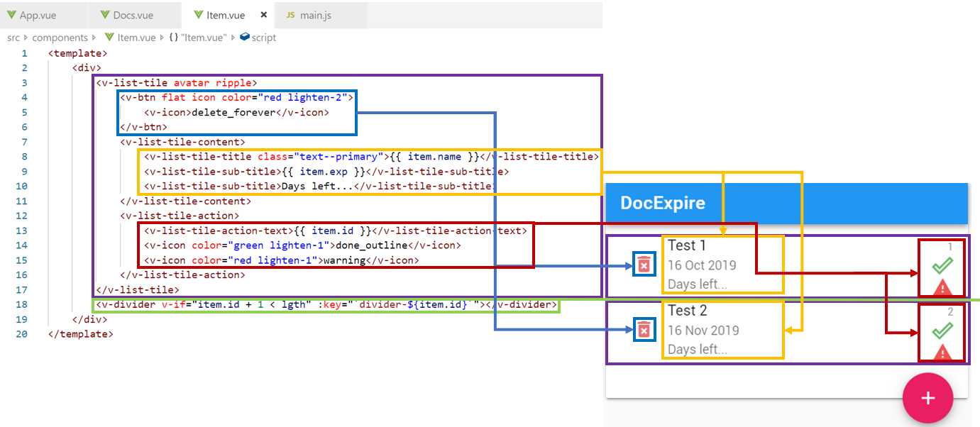Click the JS icon on the main.js tab
This screenshot has height=427, width=980.
[290, 13]
